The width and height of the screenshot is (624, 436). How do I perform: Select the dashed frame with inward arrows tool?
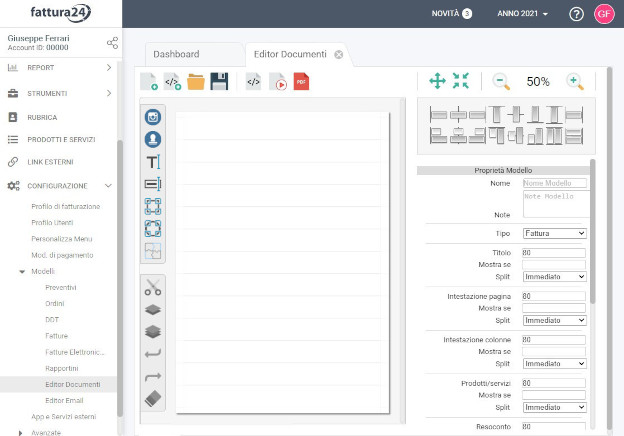pos(153,229)
